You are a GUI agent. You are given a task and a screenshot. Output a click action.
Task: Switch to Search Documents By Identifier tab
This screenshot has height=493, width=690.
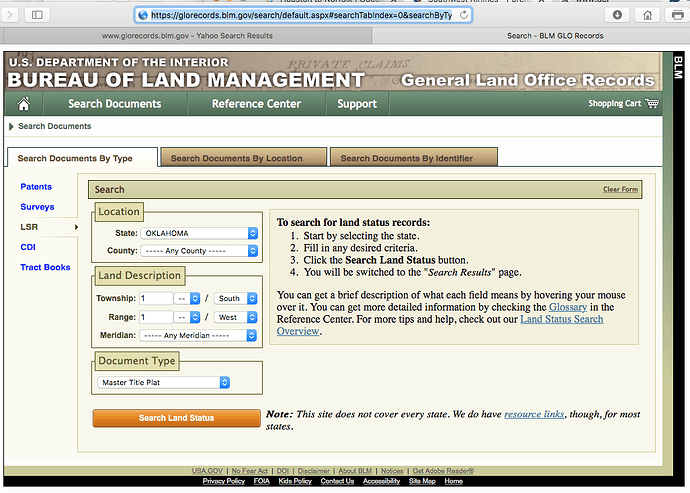tap(414, 158)
